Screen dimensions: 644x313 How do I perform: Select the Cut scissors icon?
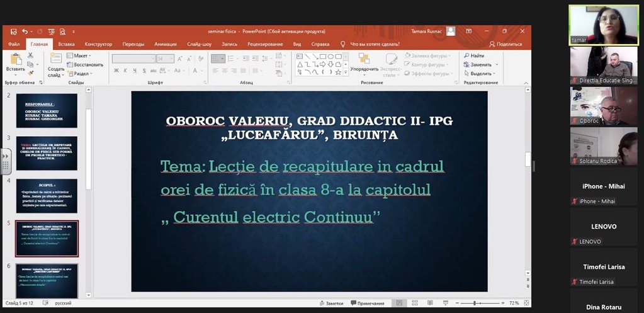[31, 56]
